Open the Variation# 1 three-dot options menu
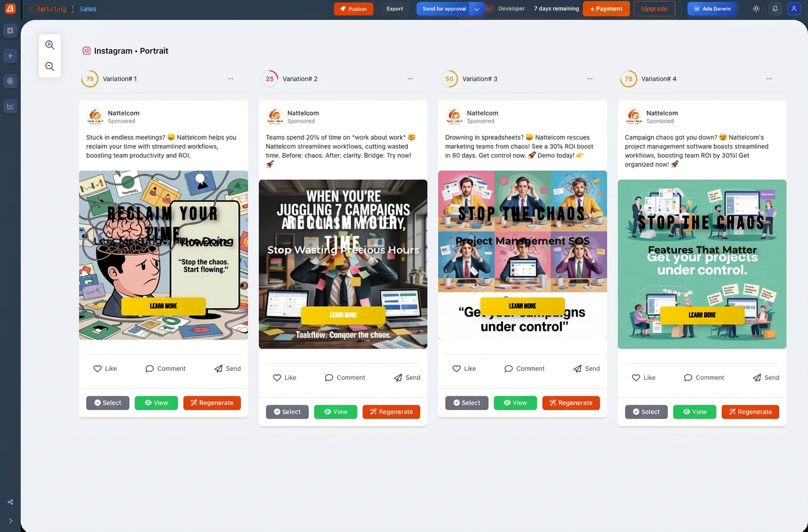 coord(231,79)
